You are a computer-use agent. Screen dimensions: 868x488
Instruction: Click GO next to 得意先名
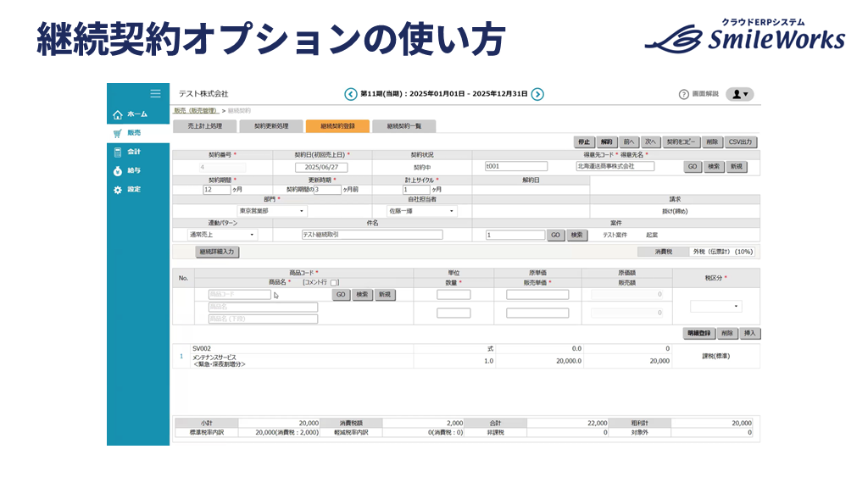pyautogui.click(x=693, y=167)
